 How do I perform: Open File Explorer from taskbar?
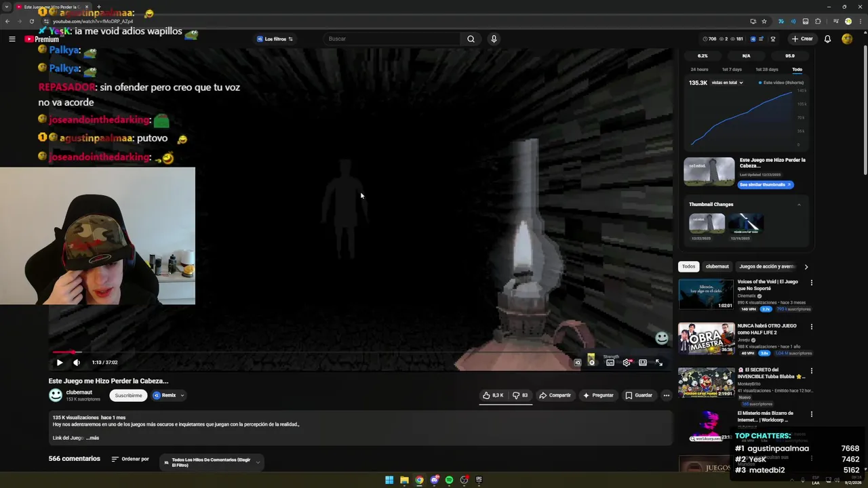click(x=404, y=480)
